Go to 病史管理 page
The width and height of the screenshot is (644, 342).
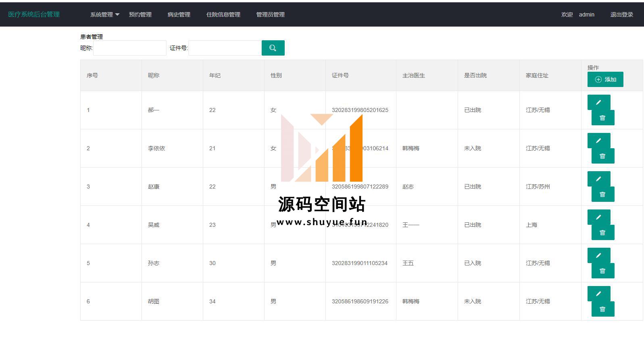(x=179, y=15)
